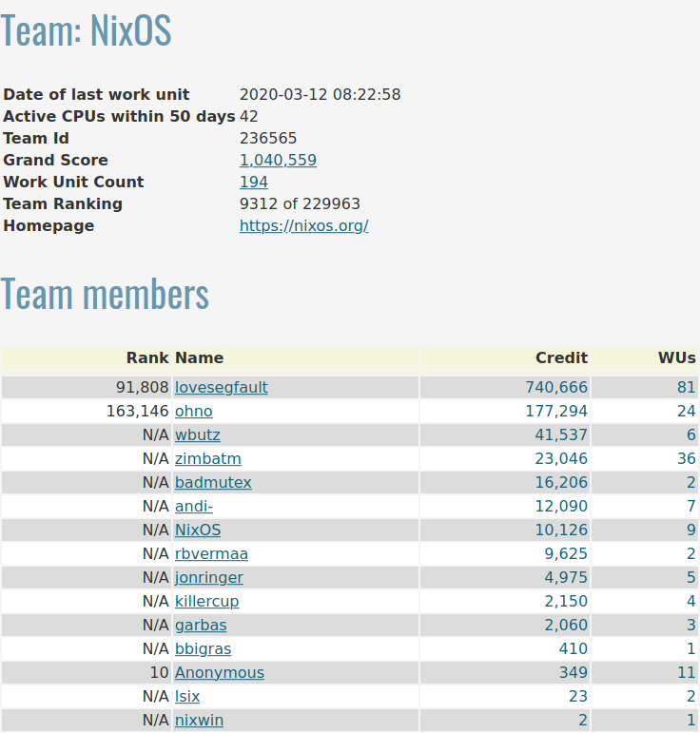This screenshot has height=733, width=700.
Task: Open team member rbvermaa
Action: [x=211, y=554]
